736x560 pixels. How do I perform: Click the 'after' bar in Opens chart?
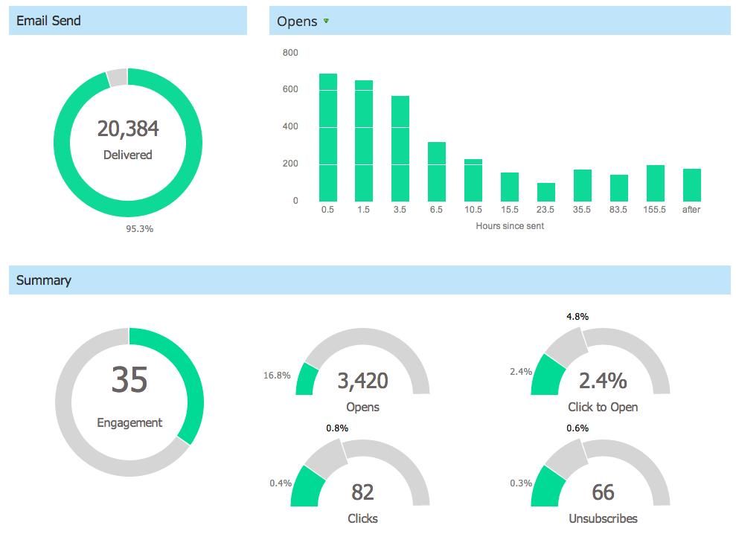click(692, 185)
